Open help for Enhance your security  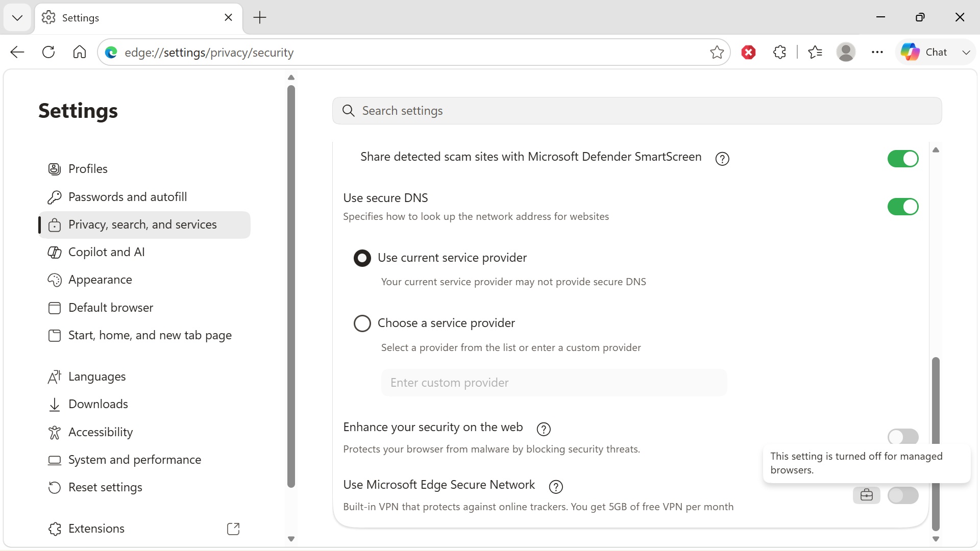[x=544, y=430]
